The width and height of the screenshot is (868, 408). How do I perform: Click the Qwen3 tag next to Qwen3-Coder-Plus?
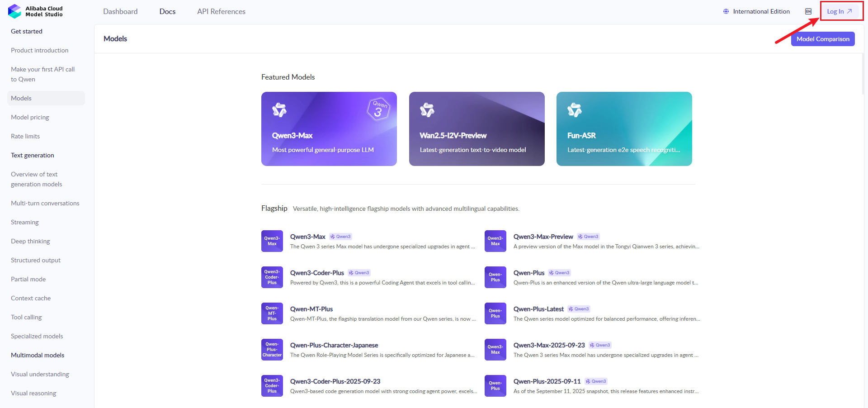[x=359, y=273]
